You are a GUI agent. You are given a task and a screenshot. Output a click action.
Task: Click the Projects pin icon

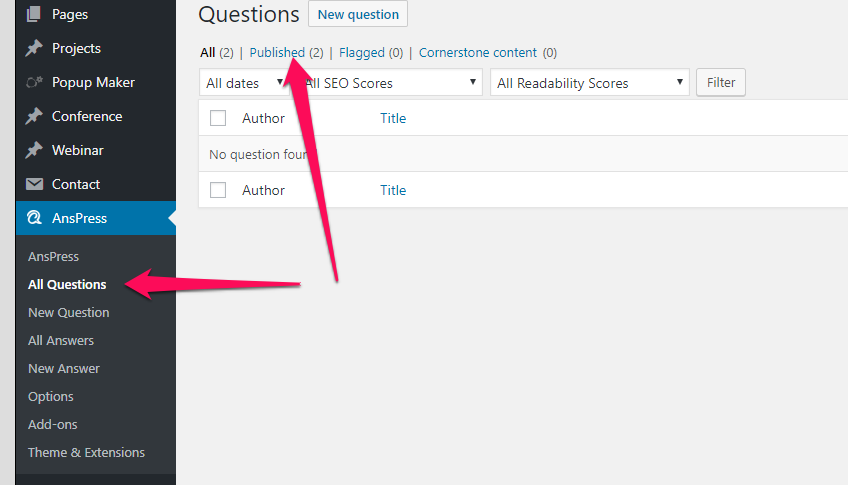pyautogui.click(x=34, y=48)
